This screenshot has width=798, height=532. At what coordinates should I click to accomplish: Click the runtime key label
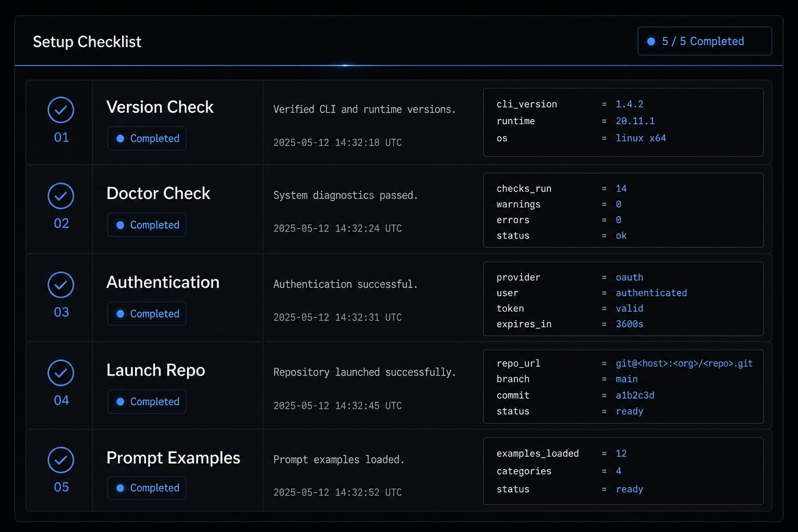[515, 121]
